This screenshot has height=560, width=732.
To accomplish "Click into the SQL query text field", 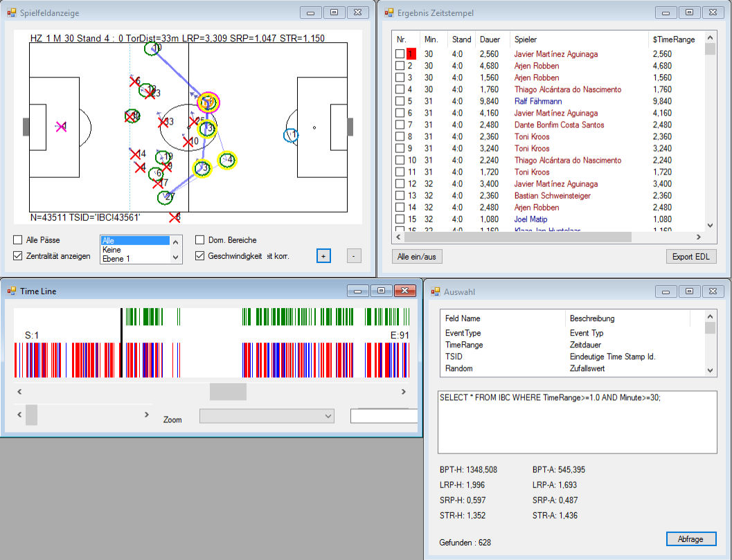I will tap(578, 422).
